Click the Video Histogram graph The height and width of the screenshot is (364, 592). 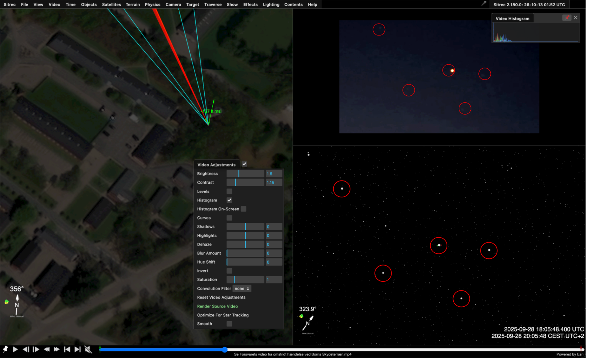pos(536,33)
